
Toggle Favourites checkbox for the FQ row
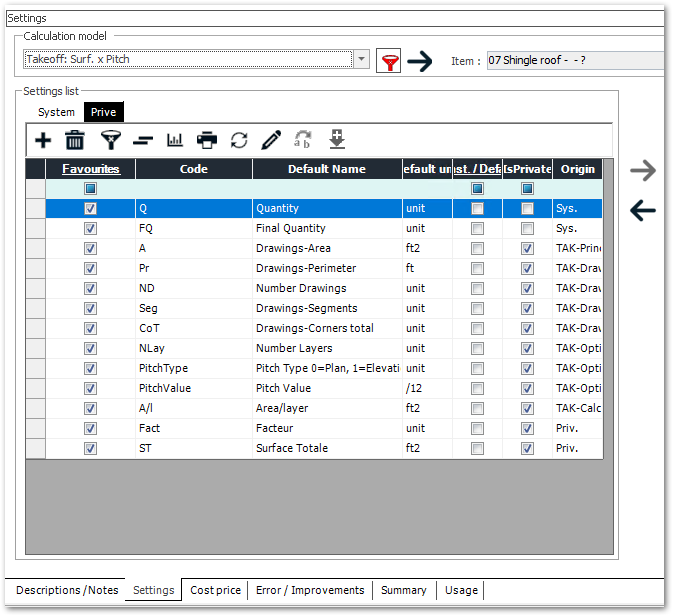tap(91, 229)
